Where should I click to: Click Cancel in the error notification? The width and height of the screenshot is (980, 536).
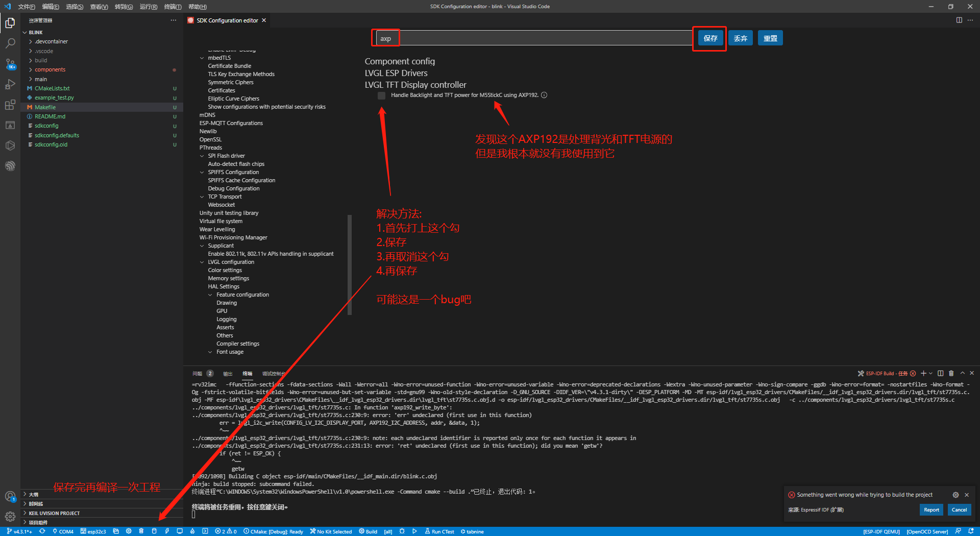pos(959,509)
